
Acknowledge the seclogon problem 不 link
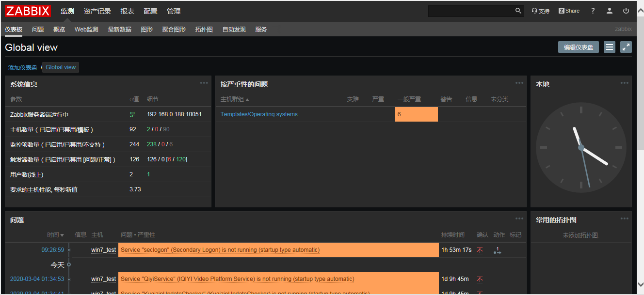480,250
